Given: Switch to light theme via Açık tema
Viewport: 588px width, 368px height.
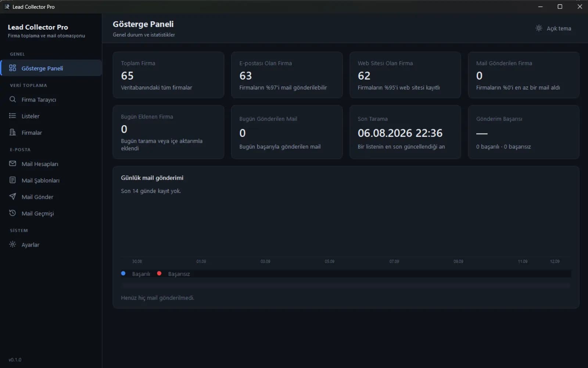Looking at the screenshot, I should [x=553, y=28].
